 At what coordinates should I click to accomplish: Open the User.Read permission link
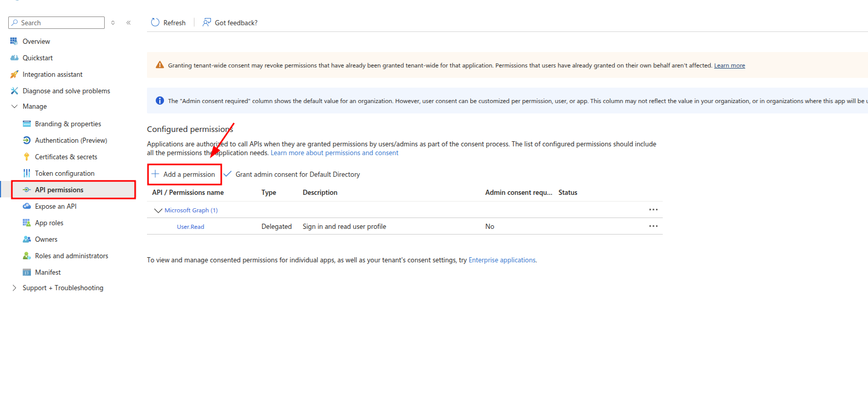point(190,227)
